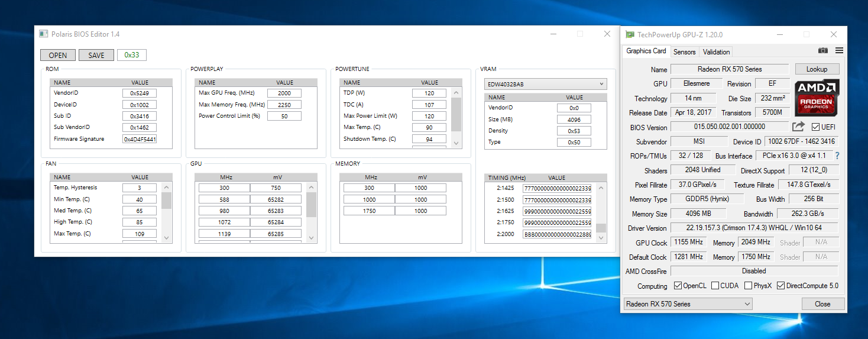Click the Shutdown Temp. value field
Screen dimensions: 868x339
click(429, 139)
